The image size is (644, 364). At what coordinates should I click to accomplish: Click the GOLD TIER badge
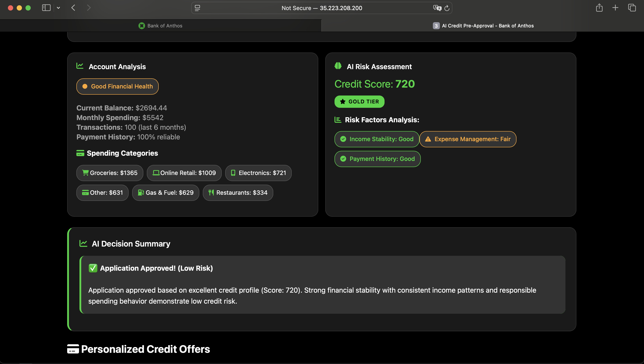(359, 101)
